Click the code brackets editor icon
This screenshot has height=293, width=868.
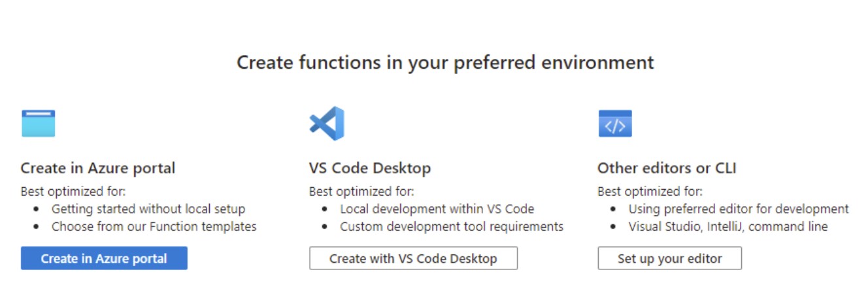coord(615,123)
